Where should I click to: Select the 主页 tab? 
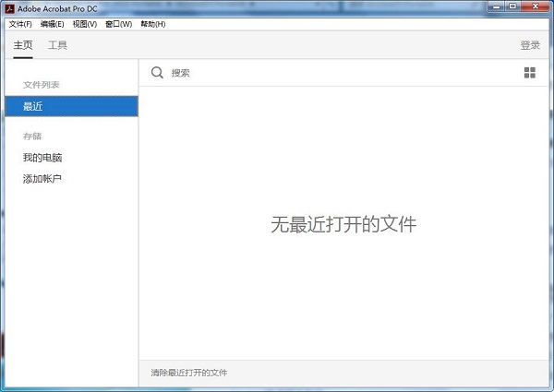click(x=23, y=45)
